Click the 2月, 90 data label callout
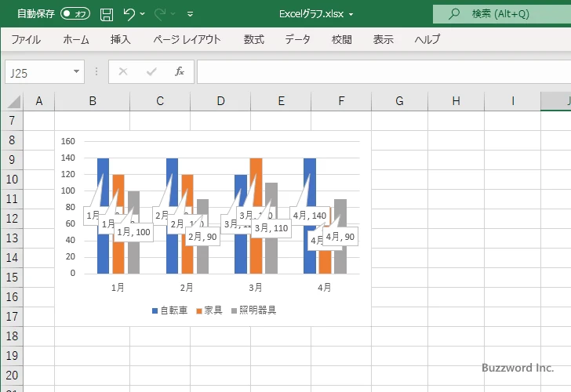Screen dimensions: 571x392 [x=202, y=237]
